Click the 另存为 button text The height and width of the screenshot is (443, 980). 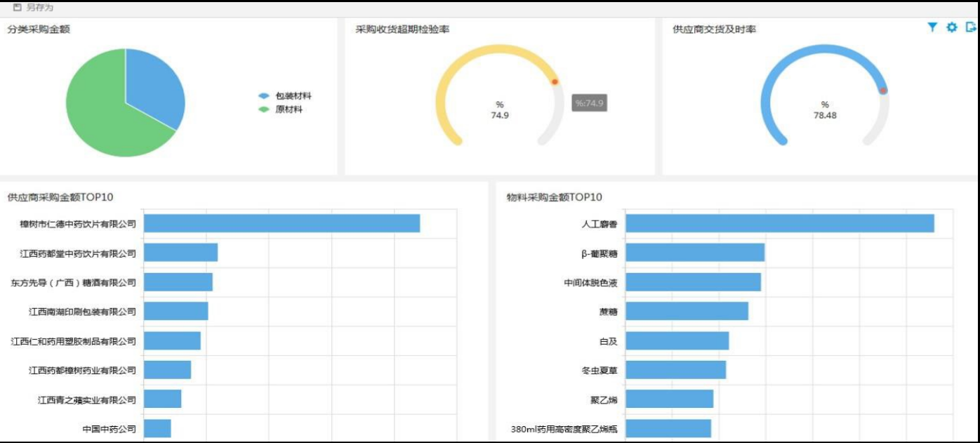point(40,7)
